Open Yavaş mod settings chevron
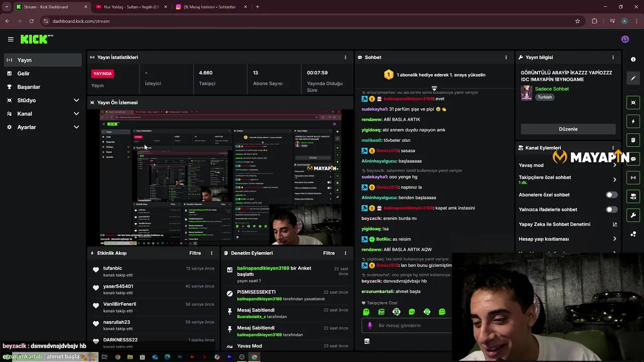644x362 pixels. pos(614,165)
